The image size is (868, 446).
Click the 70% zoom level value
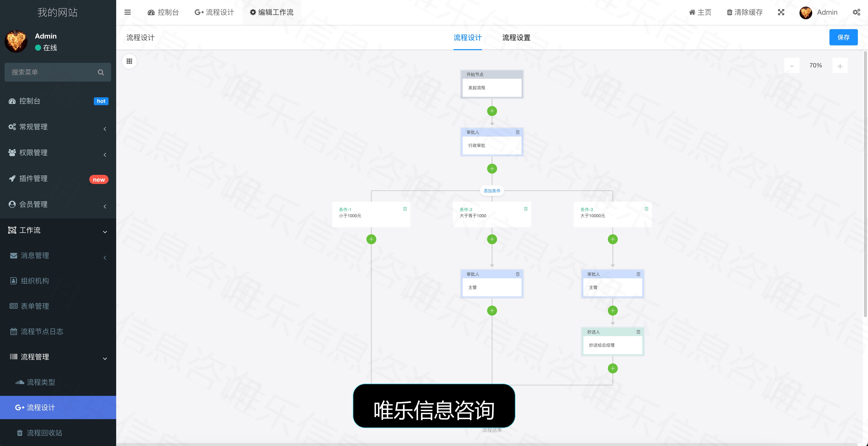pos(816,65)
